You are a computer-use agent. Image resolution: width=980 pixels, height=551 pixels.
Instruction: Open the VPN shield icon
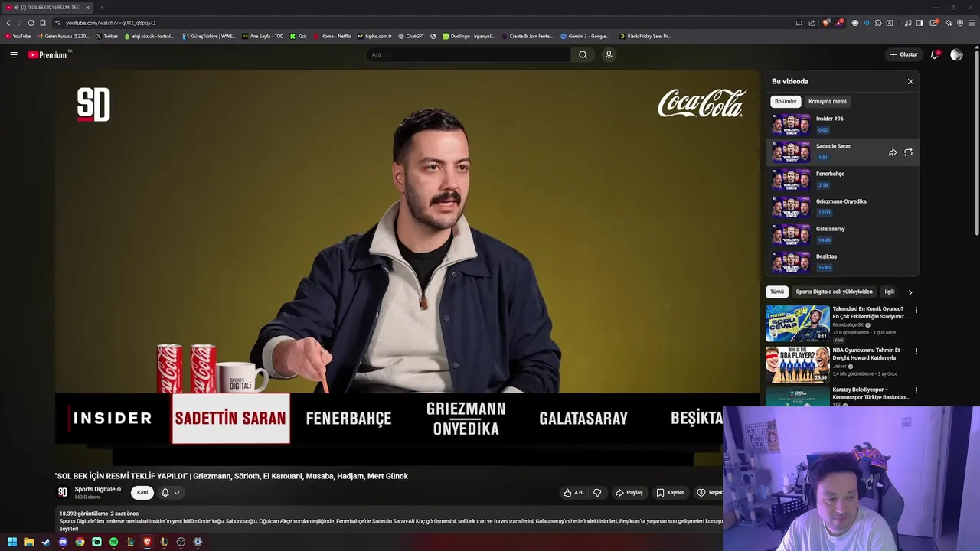(x=960, y=23)
